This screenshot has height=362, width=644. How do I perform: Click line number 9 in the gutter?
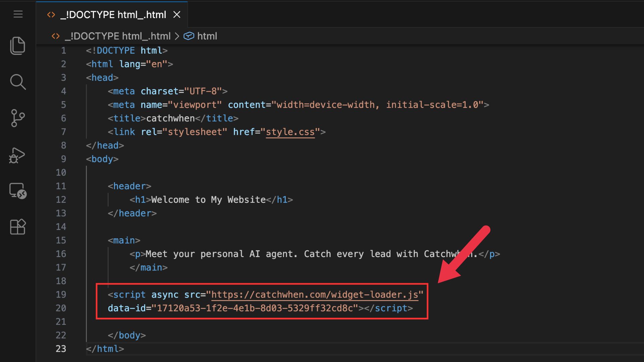coord(63,159)
